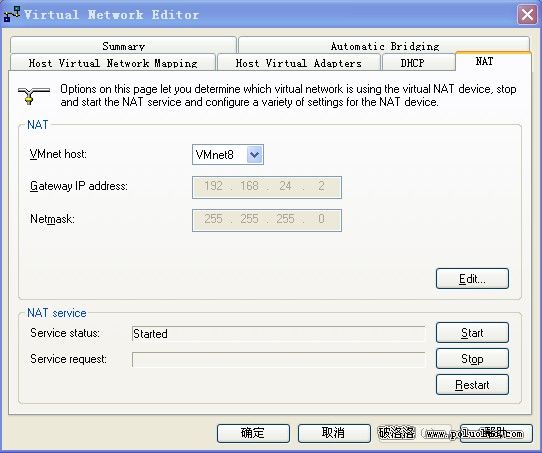Viewport: 542px width, 453px height.
Task: Click the 'Service status:' label
Action: pos(65,333)
